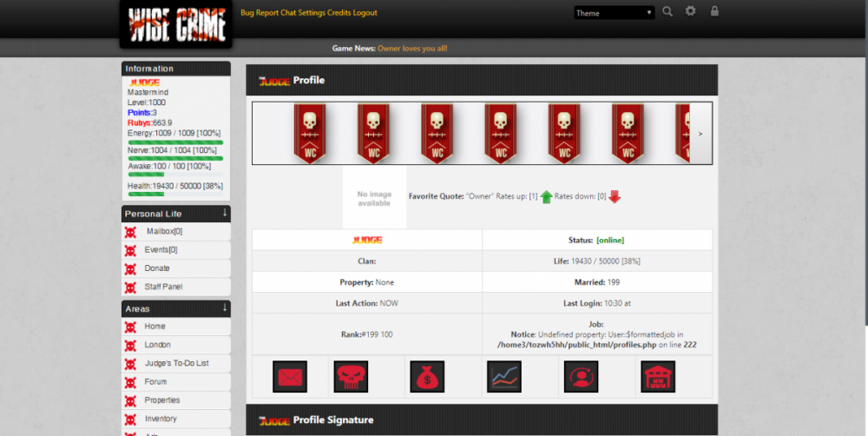Go to Staff Panel in sidebar
This screenshot has height=436, width=868.
click(163, 287)
